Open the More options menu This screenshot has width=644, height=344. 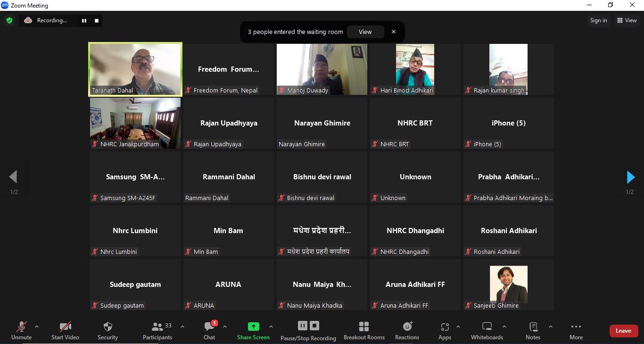[576, 330]
